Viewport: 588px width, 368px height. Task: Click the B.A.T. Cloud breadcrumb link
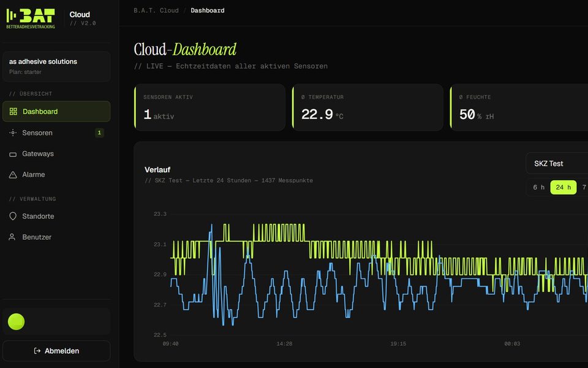(x=156, y=10)
